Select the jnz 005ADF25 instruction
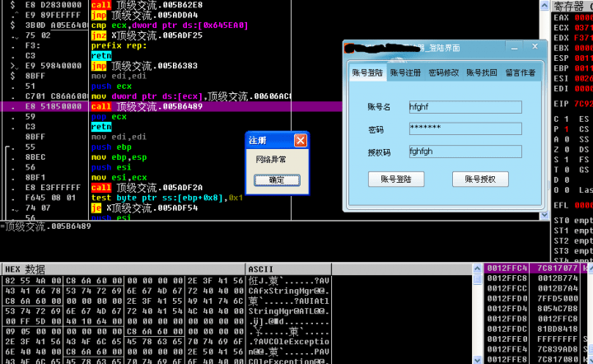The height and width of the screenshot is (364, 593). tap(147, 35)
